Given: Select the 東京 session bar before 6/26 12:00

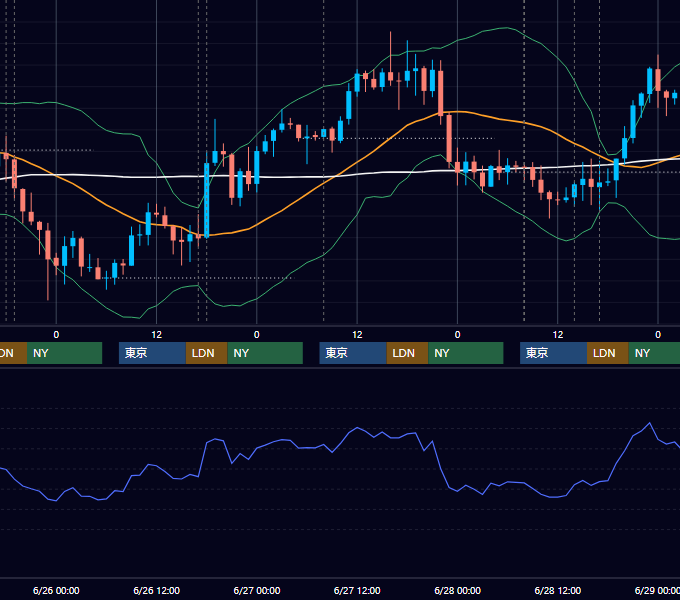Looking at the screenshot, I should coord(152,353).
